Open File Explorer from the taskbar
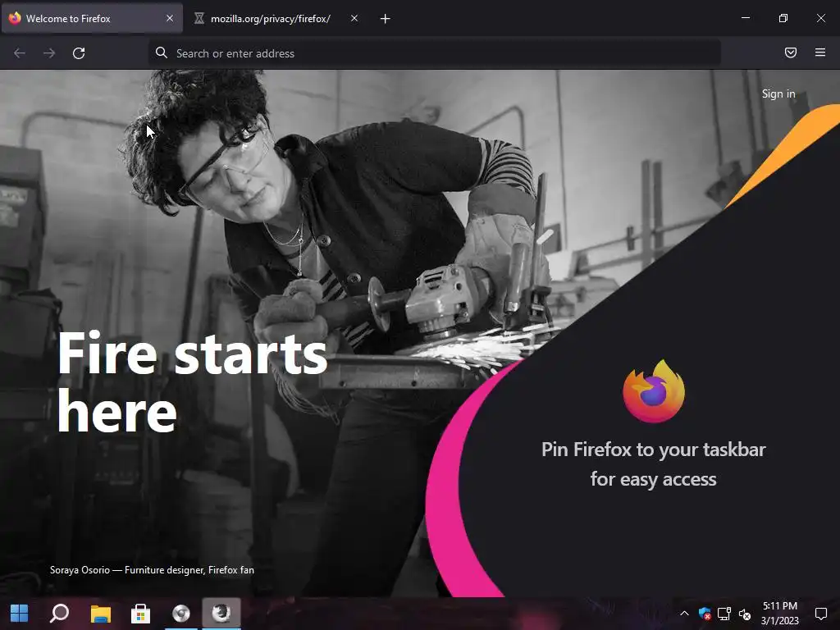Image resolution: width=840 pixels, height=630 pixels. [100, 614]
